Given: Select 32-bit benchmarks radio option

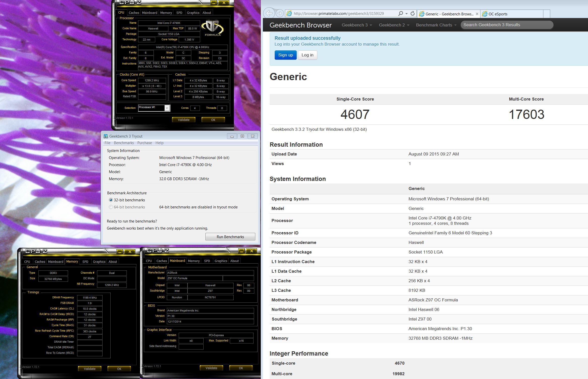Looking at the screenshot, I should click(x=111, y=200).
